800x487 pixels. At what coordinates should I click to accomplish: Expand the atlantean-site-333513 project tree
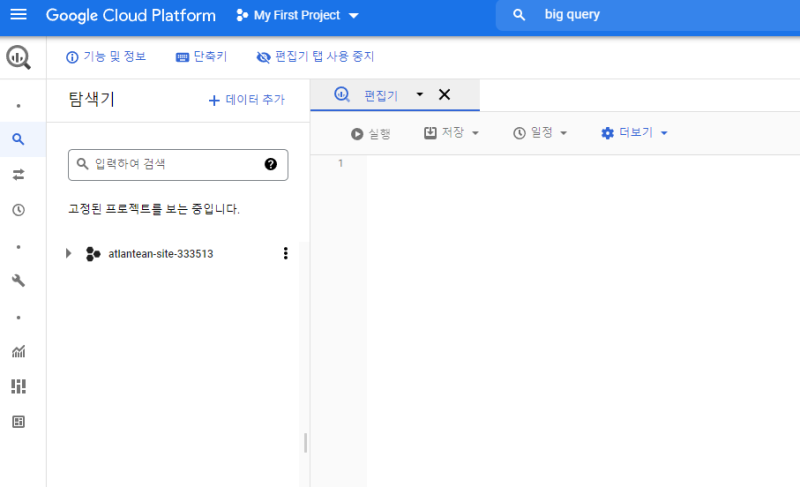68,254
